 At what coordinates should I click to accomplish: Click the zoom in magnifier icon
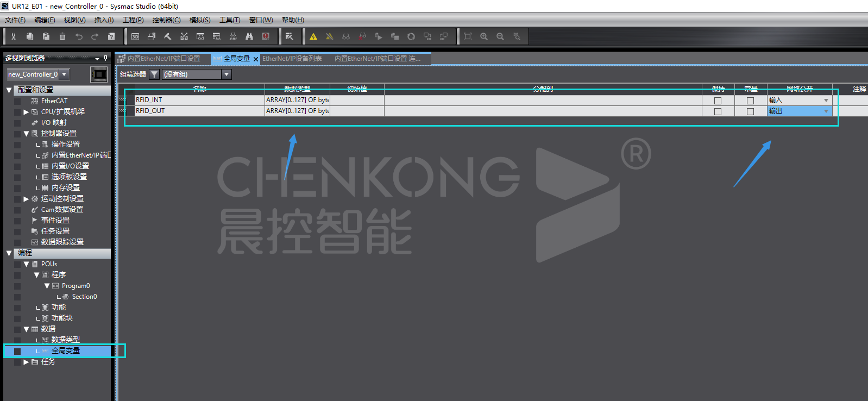pyautogui.click(x=484, y=36)
